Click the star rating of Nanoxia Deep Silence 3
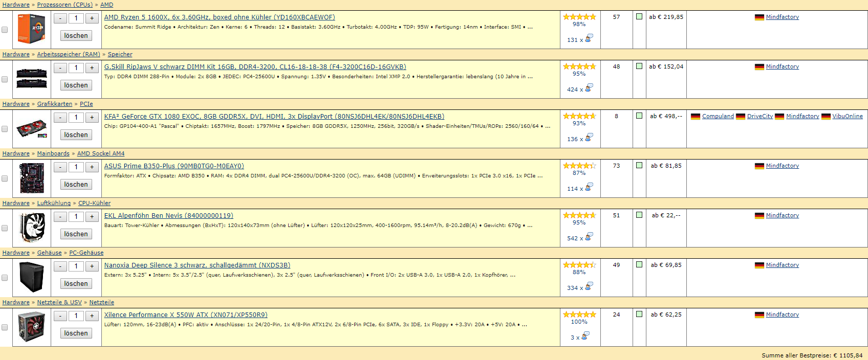Screen dimensions: 868x360 (x=579, y=265)
